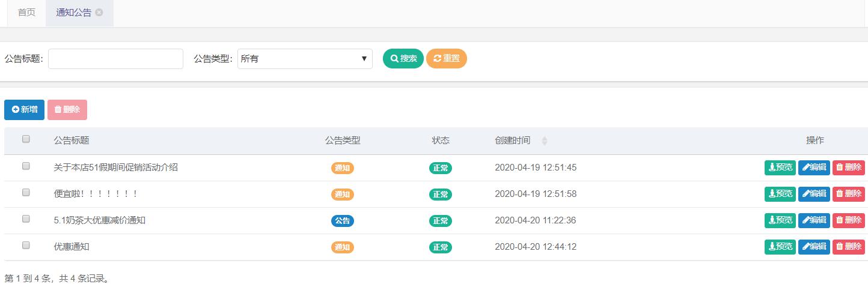Viewport: 868px width, 287px height.
Task: Edit the 优惠通知 announcement
Action: [x=814, y=247]
